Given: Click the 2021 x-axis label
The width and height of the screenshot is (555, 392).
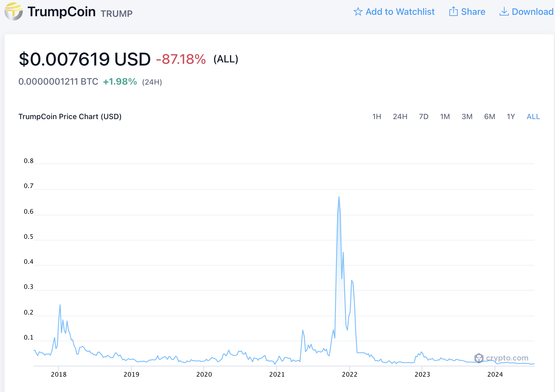Looking at the screenshot, I should pyautogui.click(x=277, y=374).
